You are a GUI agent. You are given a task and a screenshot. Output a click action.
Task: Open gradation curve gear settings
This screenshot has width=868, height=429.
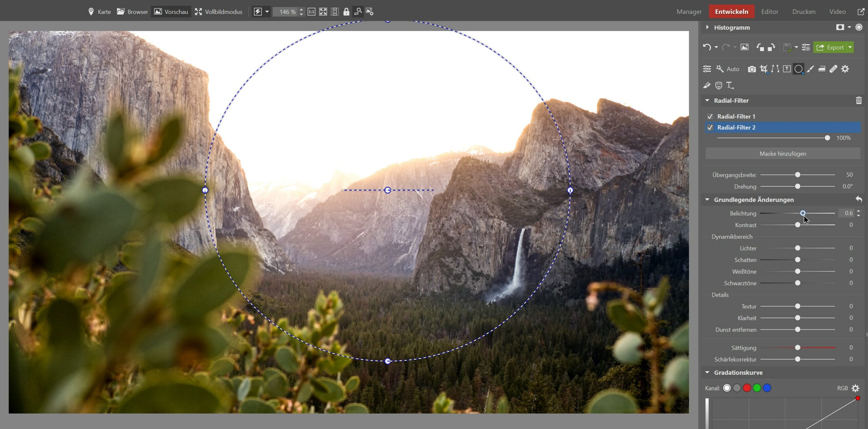tap(855, 388)
